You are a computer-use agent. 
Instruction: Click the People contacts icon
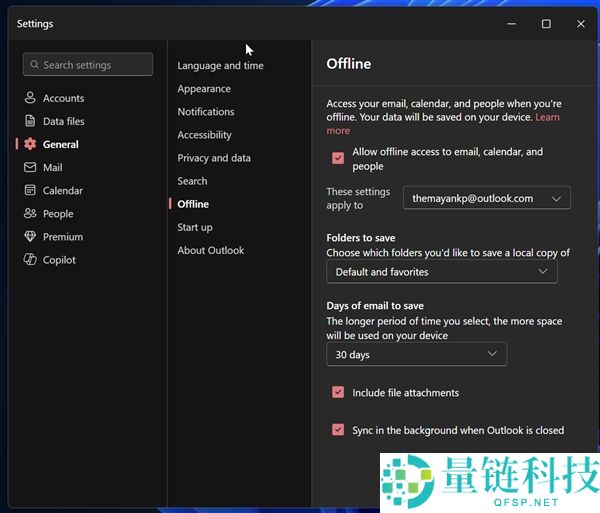coord(30,213)
